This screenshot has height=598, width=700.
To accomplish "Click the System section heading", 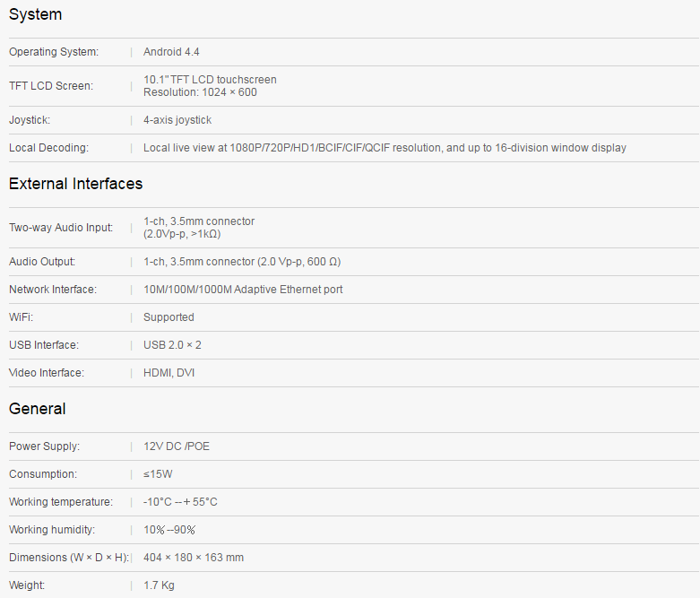I will click(x=35, y=14).
